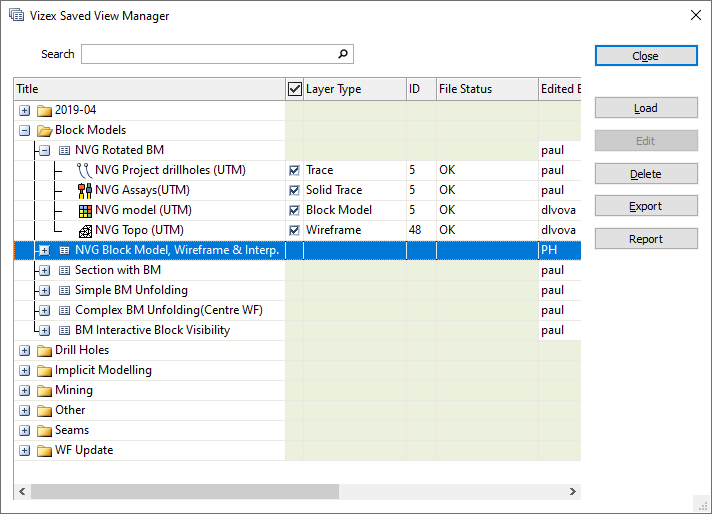Viewport: 712px width, 516px height.
Task: Click the Mining folder icon
Action: pyautogui.click(x=44, y=390)
